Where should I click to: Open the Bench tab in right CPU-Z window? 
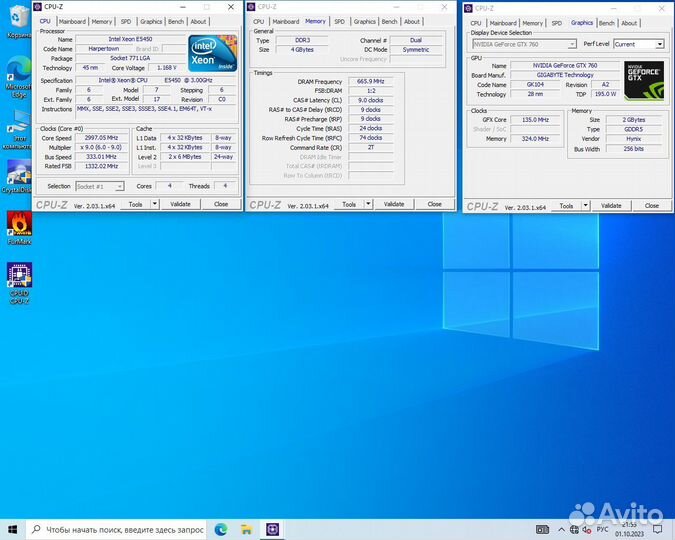(x=607, y=23)
